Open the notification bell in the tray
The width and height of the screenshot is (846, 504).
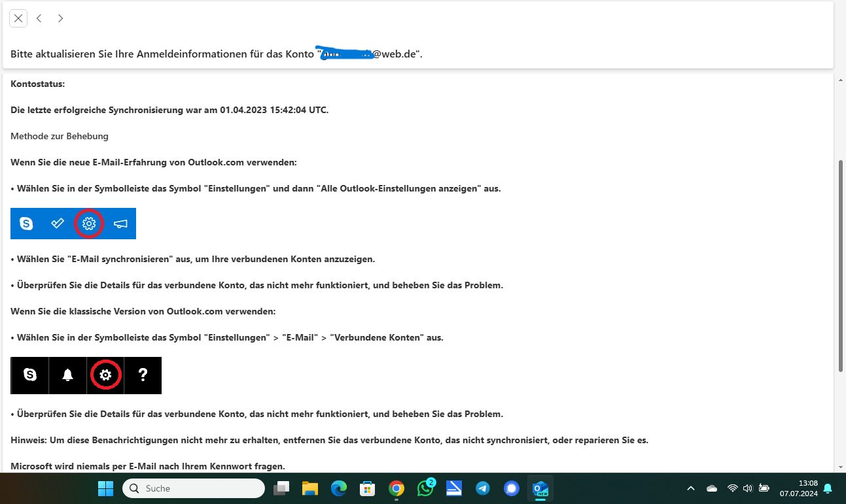(828, 488)
